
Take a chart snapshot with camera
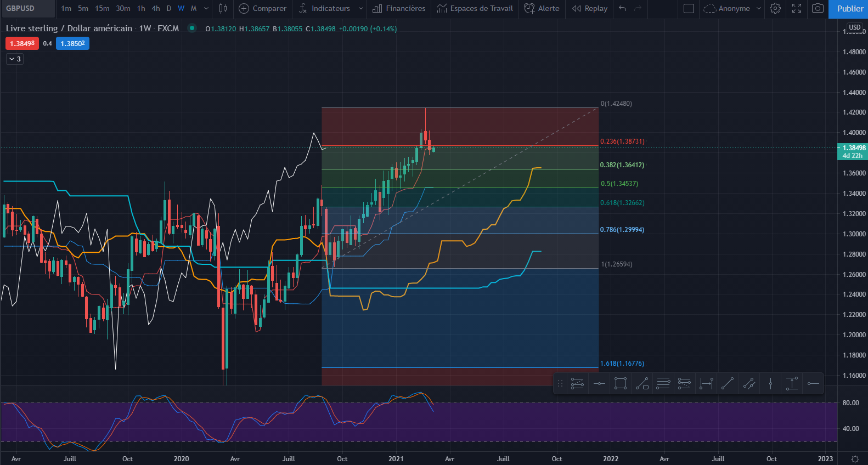(818, 8)
